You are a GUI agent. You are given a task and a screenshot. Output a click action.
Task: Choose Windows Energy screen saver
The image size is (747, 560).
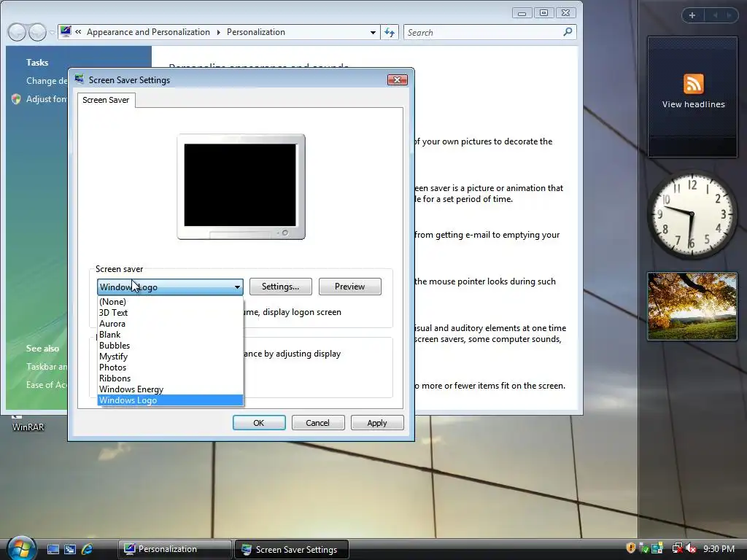click(x=170, y=389)
